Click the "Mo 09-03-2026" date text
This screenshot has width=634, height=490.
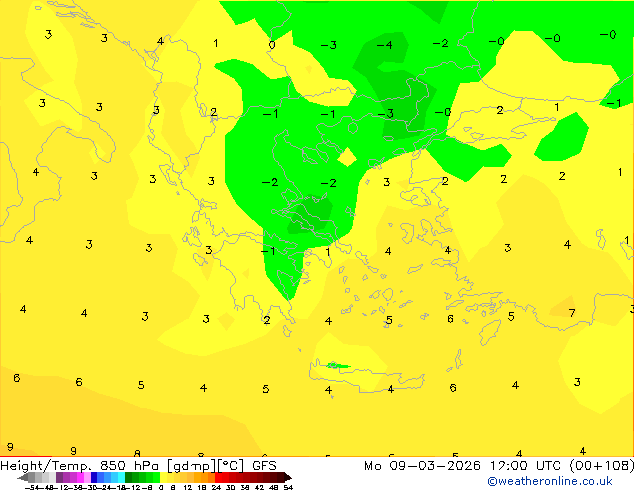coord(422,466)
